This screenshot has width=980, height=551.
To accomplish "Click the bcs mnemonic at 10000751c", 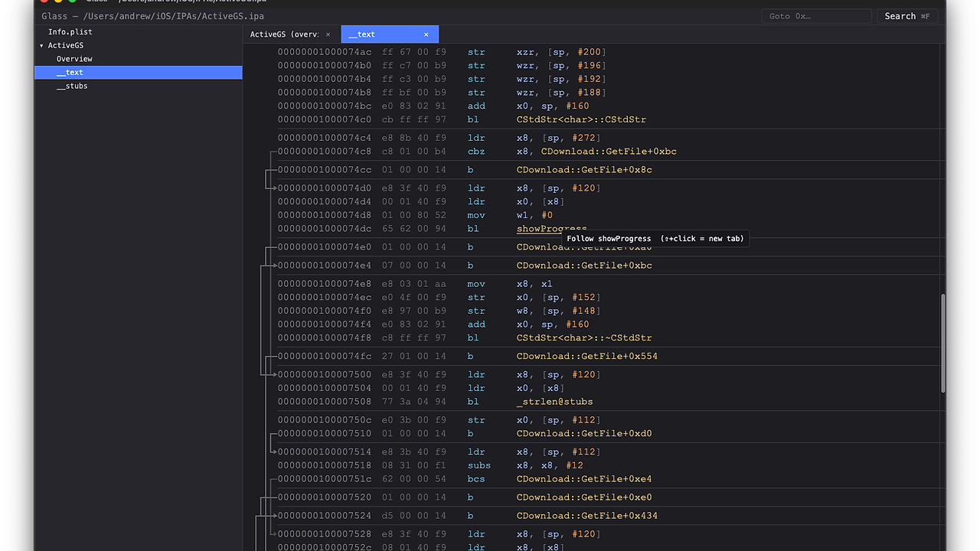I will tap(477, 479).
